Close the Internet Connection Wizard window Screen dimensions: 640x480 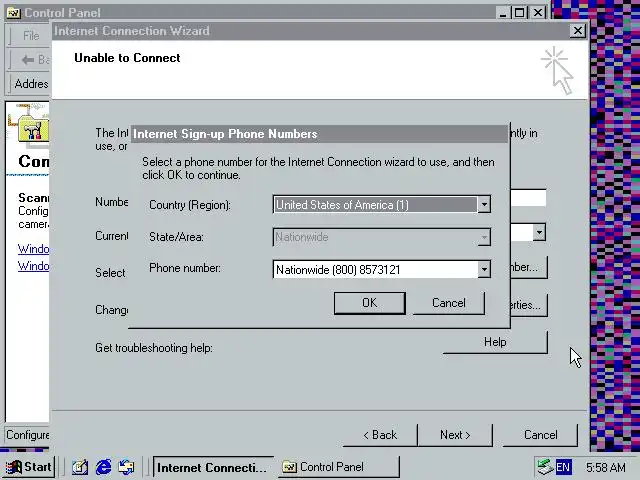point(578,31)
